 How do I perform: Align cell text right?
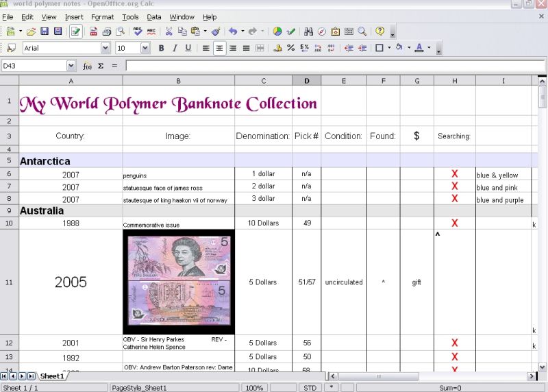233,48
